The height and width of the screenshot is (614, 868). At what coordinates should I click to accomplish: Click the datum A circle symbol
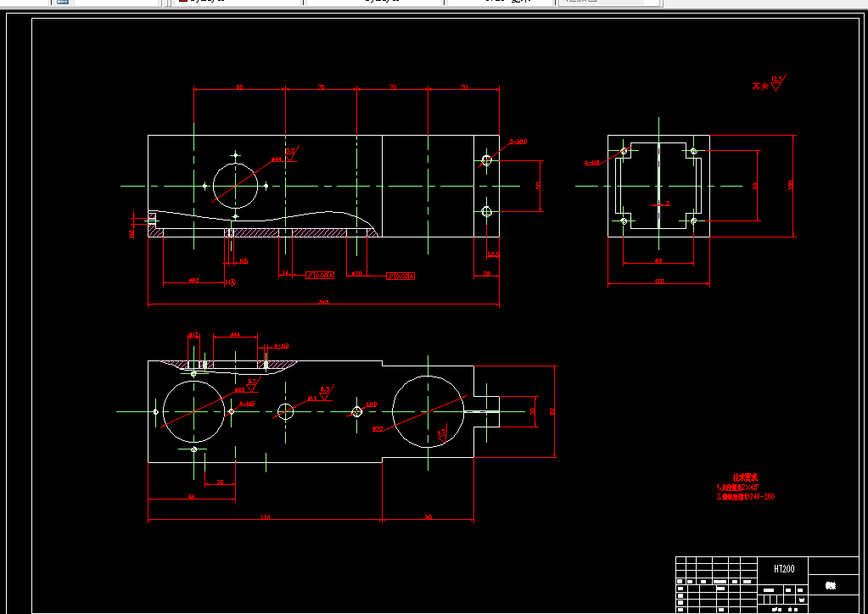232,282
